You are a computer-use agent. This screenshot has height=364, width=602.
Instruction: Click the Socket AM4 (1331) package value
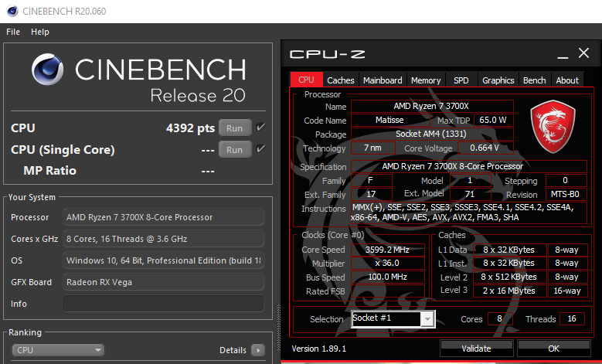432,134
